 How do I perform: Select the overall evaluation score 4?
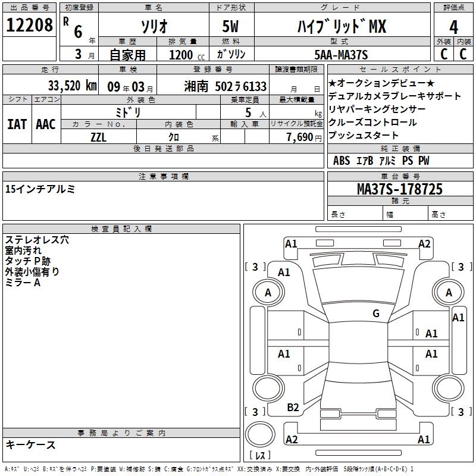[454, 27]
